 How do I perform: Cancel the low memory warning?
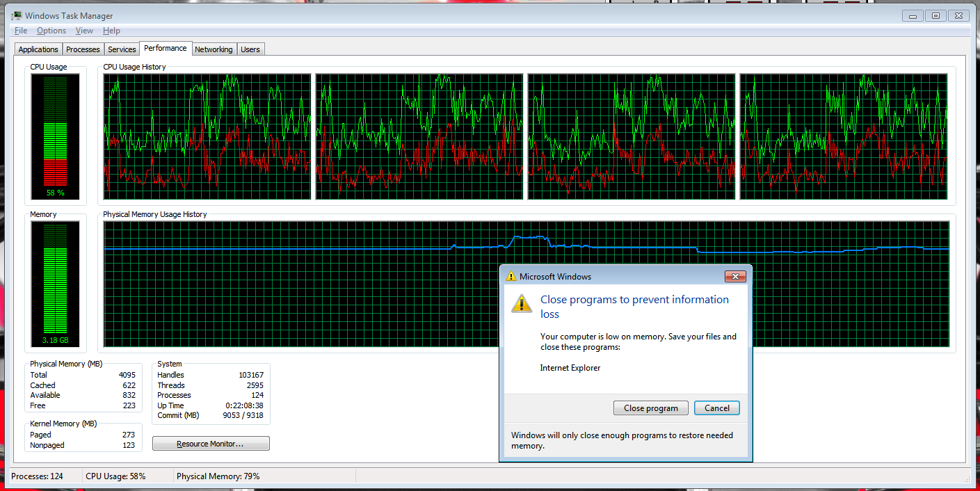pyautogui.click(x=716, y=408)
